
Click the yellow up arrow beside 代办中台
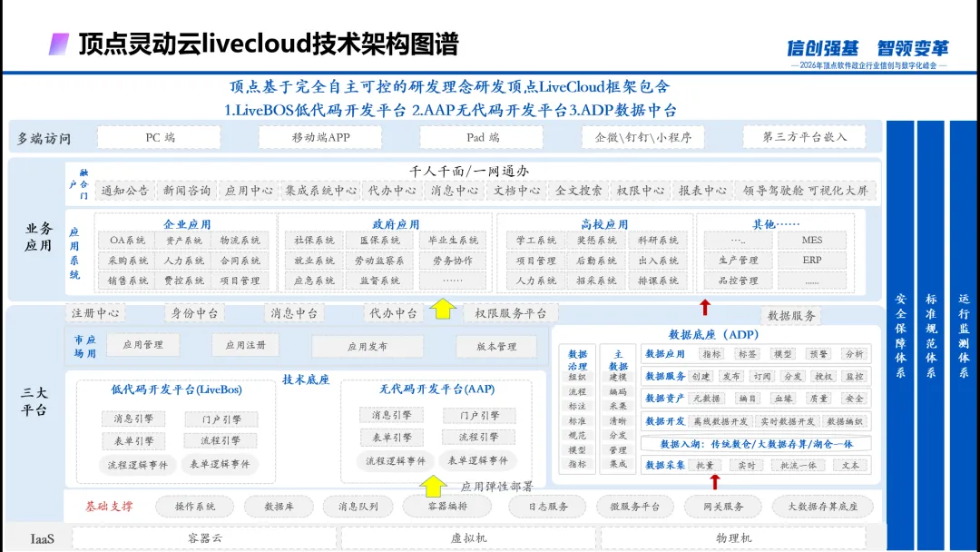[x=443, y=310]
